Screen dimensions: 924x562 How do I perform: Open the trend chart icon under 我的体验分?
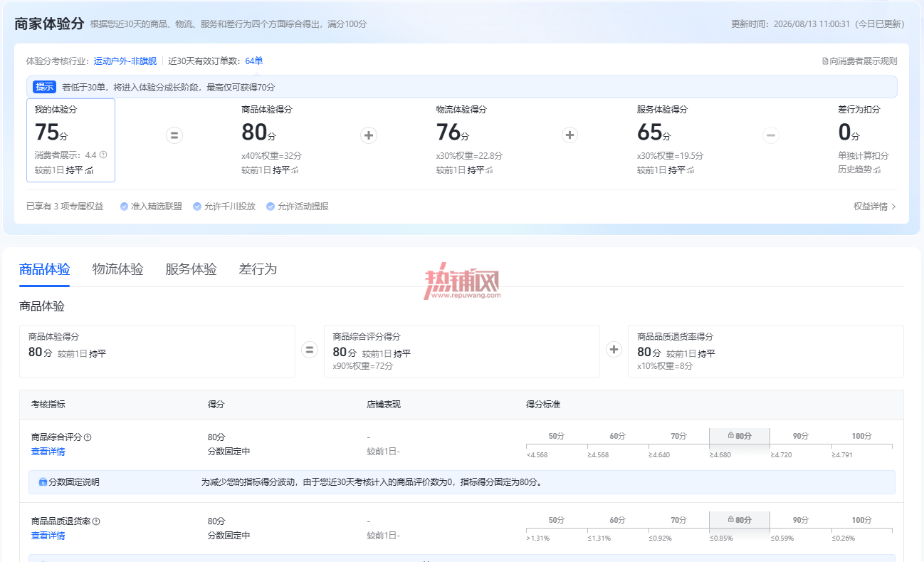[x=90, y=170]
